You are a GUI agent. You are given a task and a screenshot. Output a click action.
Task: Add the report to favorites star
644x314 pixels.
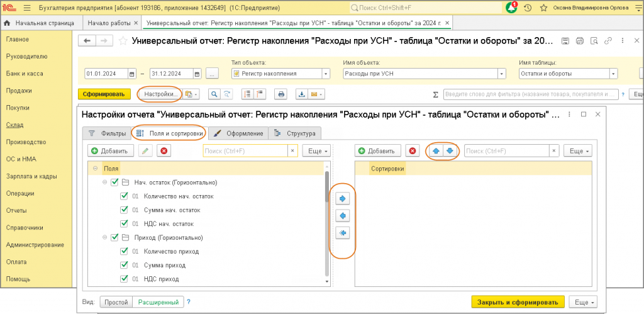[x=123, y=41]
